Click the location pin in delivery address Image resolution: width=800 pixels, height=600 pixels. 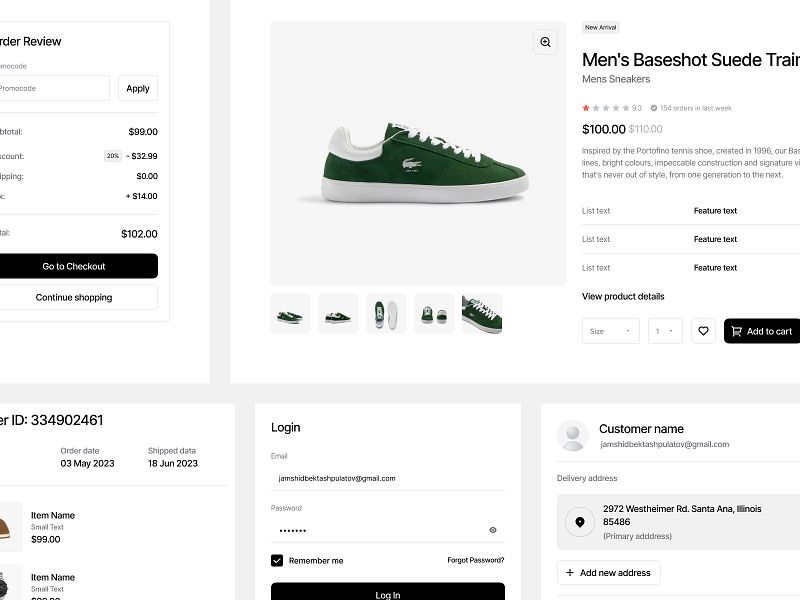[582, 519]
